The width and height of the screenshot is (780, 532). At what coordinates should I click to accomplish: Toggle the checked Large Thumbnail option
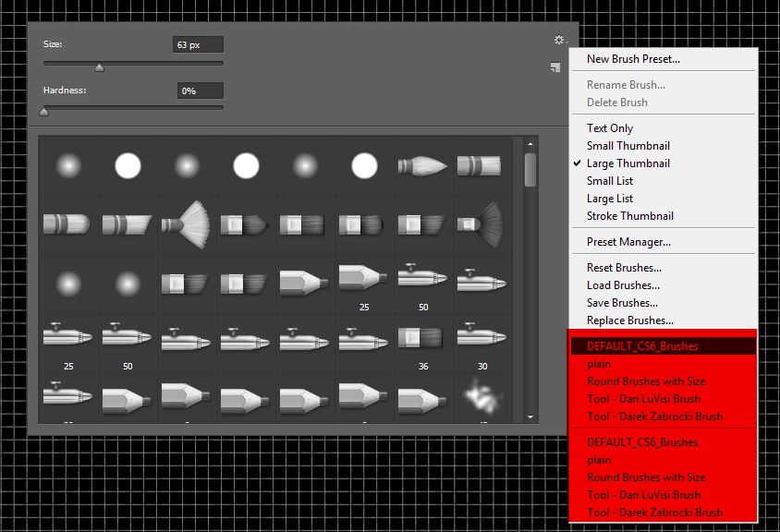tap(628, 163)
